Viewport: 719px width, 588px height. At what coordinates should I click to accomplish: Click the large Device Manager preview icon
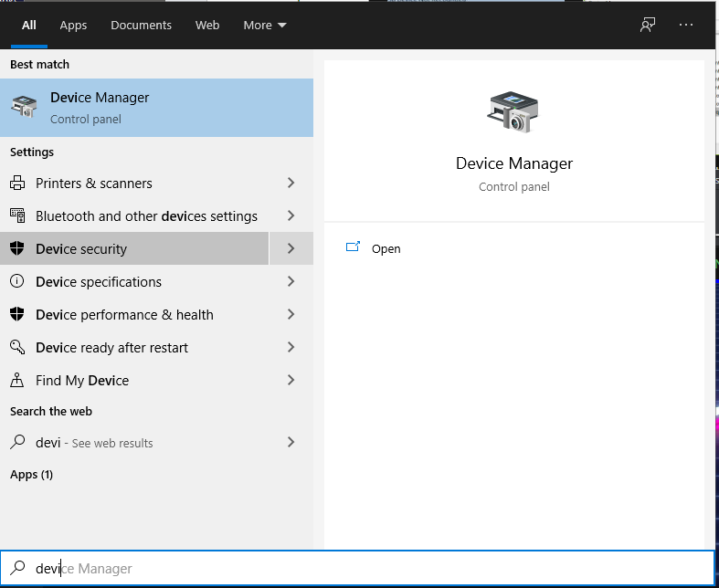513,112
